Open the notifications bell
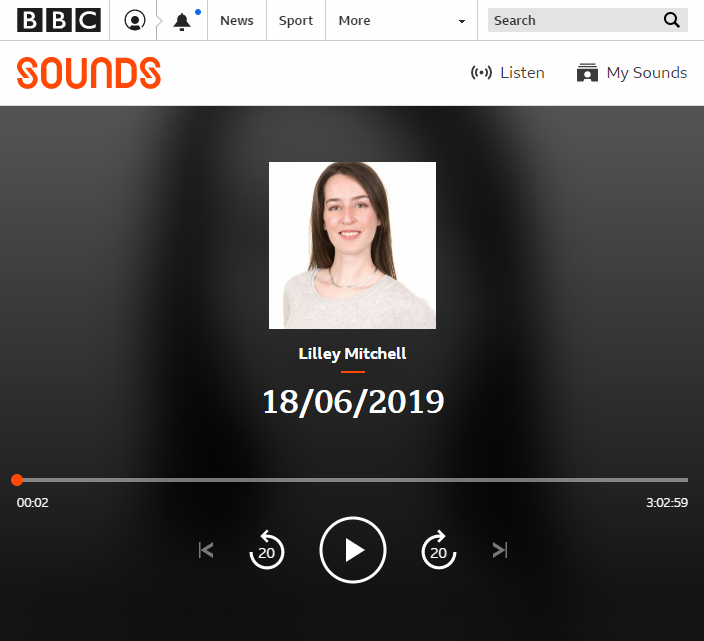The image size is (704, 641). [x=182, y=22]
